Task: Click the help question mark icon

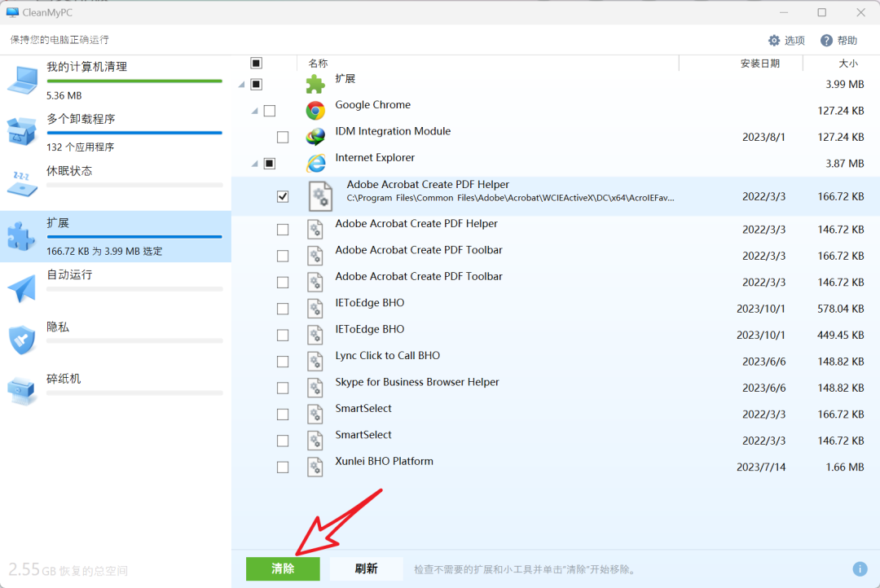Action: tap(826, 41)
